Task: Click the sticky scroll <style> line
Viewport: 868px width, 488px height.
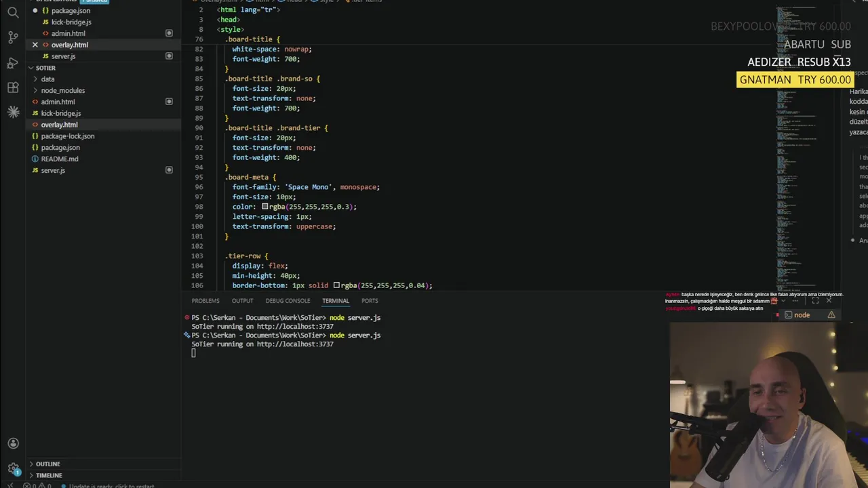Action: (231, 30)
